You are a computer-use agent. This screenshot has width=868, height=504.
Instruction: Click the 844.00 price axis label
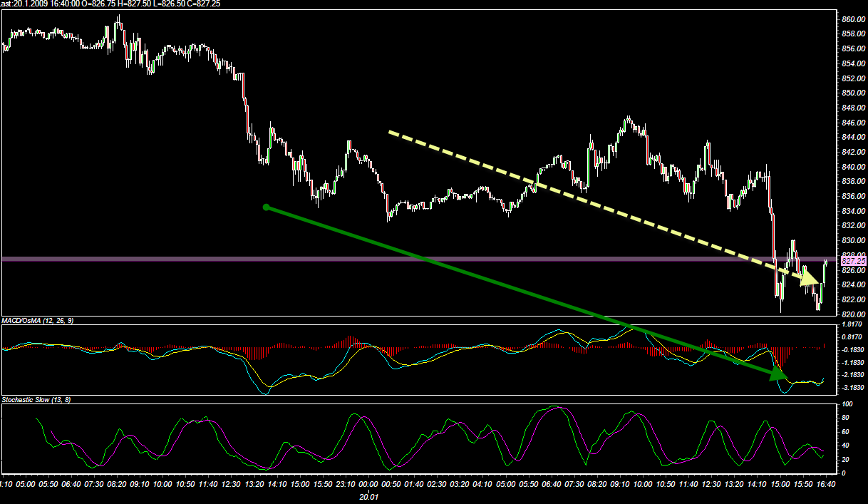pos(852,138)
